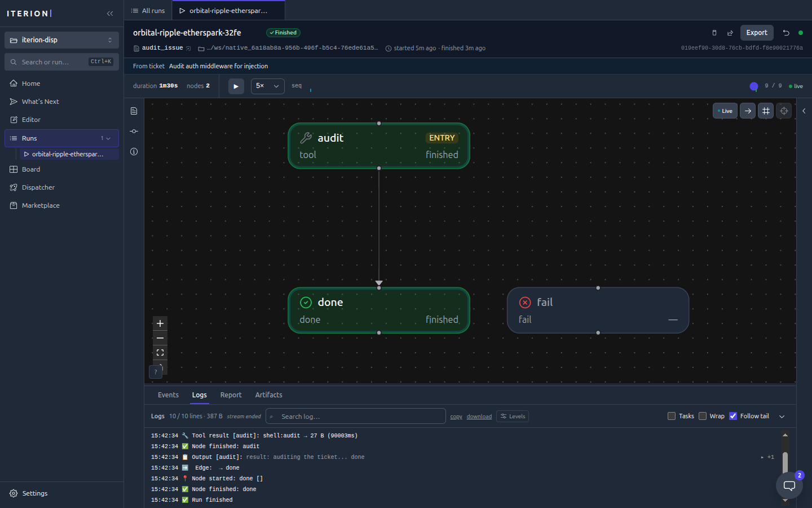This screenshot has width=812, height=508.
Task: Select the orbital-ripple-etherspar… top tab
Action: pyautogui.click(x=228, y=11)
